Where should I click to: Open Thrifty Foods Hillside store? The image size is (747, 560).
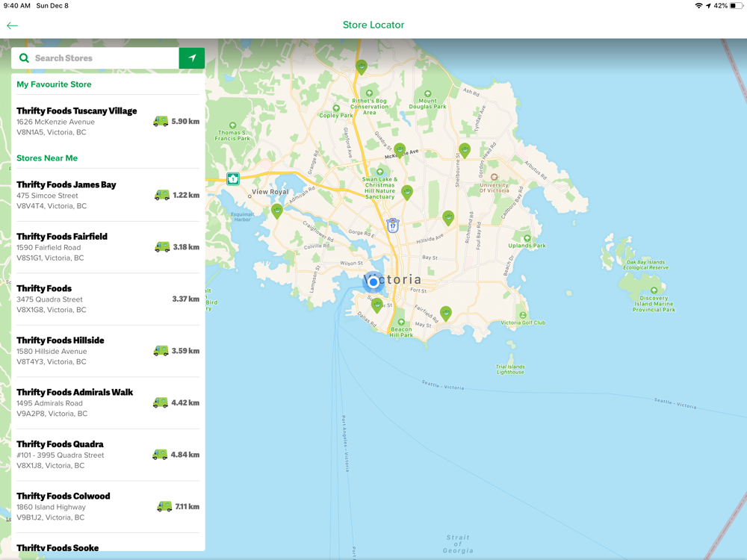[x=108, y=350]
